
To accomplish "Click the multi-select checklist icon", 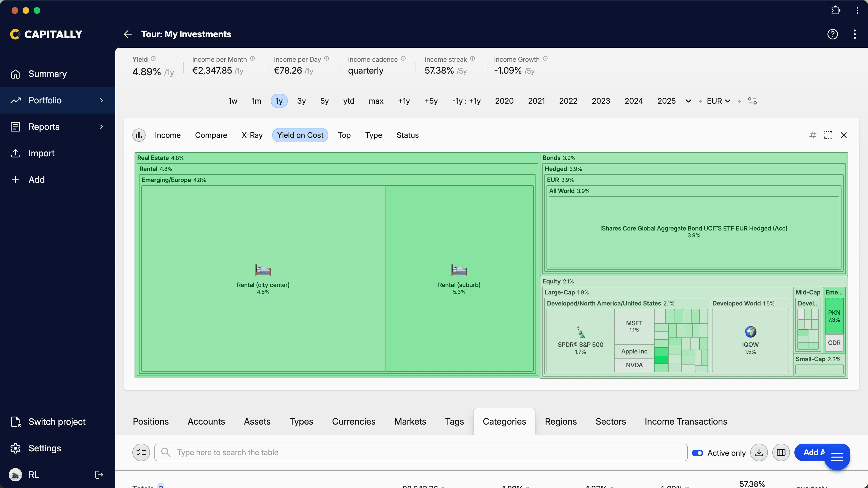I will [141, 453].
